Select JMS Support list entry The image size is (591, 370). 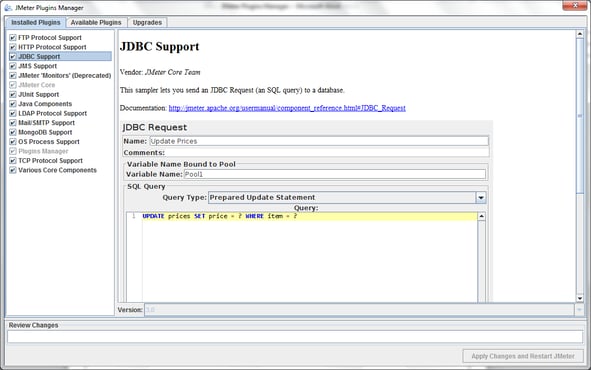point(38,66)
